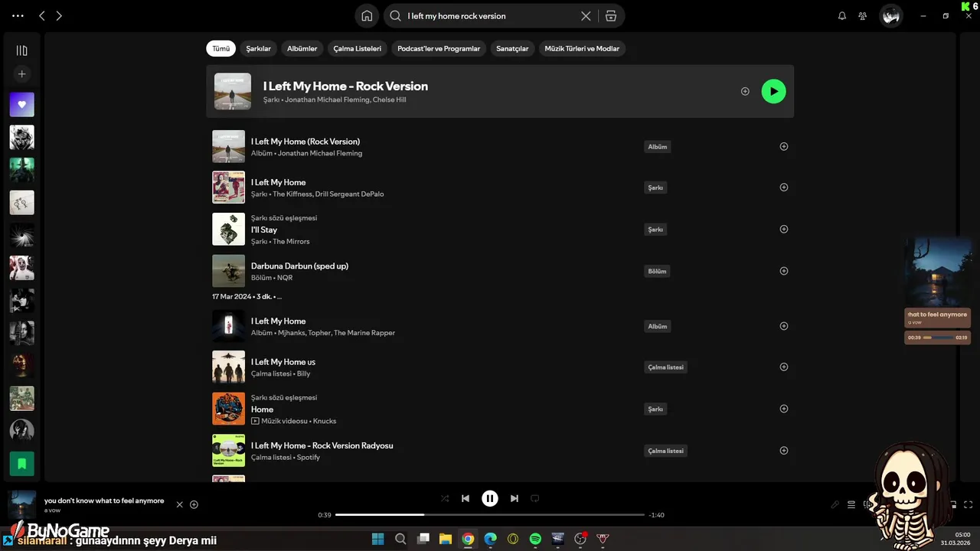The height and width of the screenshot is (551, 980).
Task: Open Jonathan Michael Fleming artist link in top result
Action: 327,99
